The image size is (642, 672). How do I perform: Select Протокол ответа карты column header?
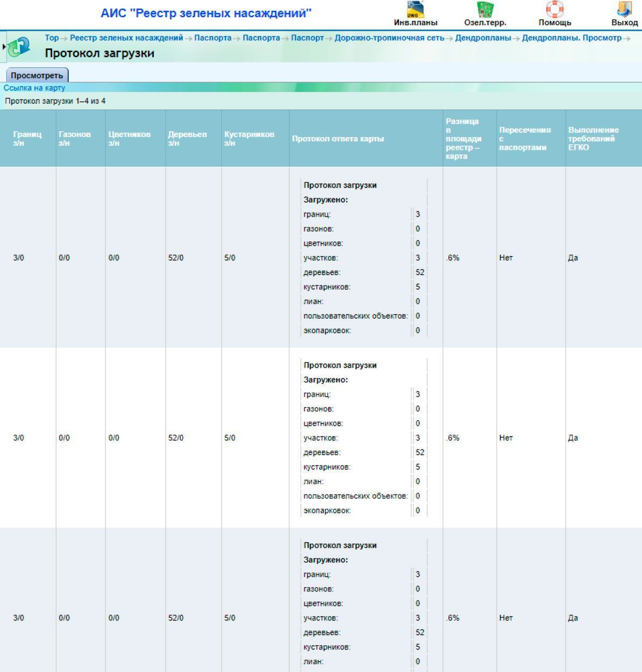[338, 139]
